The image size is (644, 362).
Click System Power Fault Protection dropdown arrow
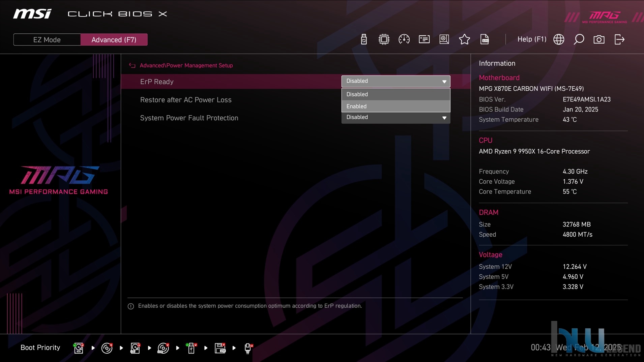[x=444, y=118]
